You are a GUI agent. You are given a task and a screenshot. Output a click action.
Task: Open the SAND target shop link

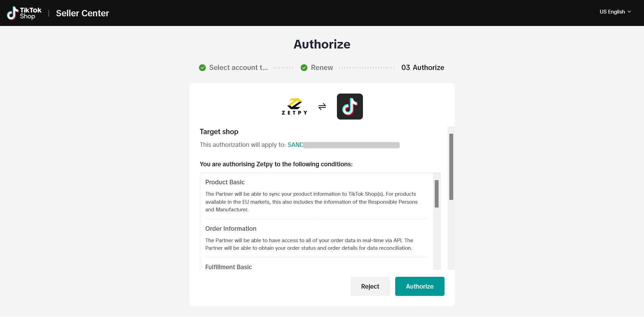pyautogui.click(x=295, y=145)
